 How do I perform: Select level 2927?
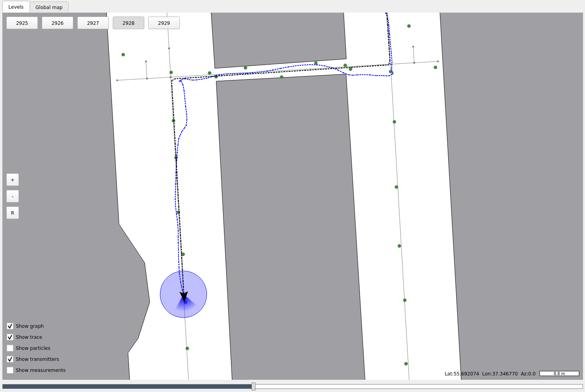[93, 23]
